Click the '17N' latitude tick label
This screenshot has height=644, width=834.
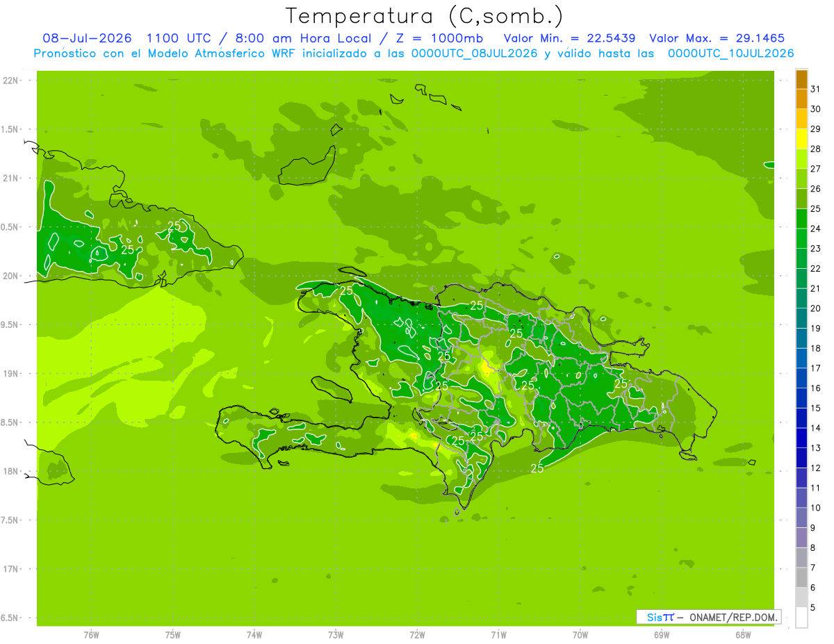[12, 569]
